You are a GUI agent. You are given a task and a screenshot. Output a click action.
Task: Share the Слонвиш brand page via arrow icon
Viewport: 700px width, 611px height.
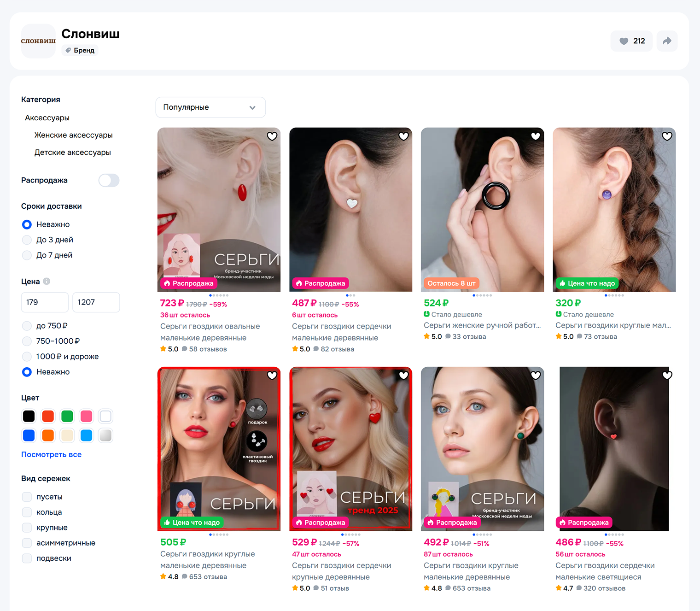tap(667, 41)
